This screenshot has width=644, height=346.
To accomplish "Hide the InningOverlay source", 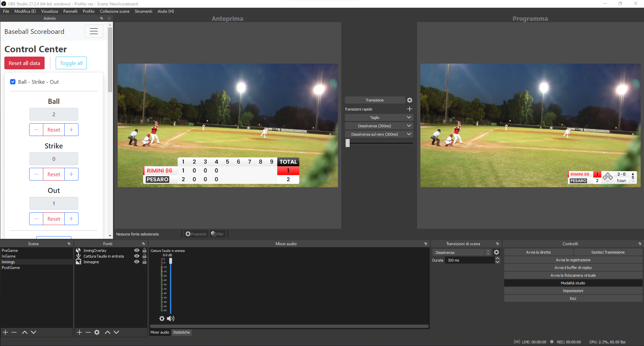I will [137, 251].
